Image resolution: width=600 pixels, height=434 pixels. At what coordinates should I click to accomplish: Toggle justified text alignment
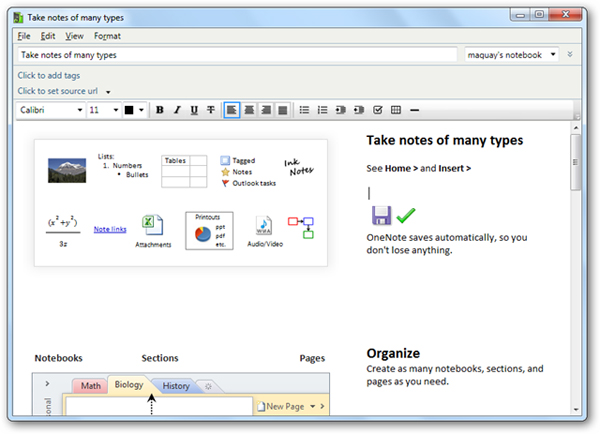coord(283,110)
